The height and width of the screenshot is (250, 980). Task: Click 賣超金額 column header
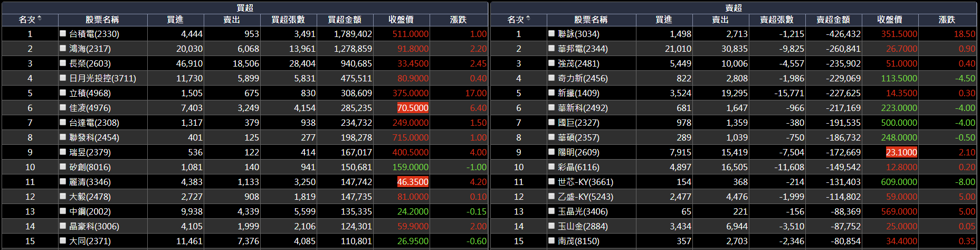pyautogui.click(x=833, y=20)
